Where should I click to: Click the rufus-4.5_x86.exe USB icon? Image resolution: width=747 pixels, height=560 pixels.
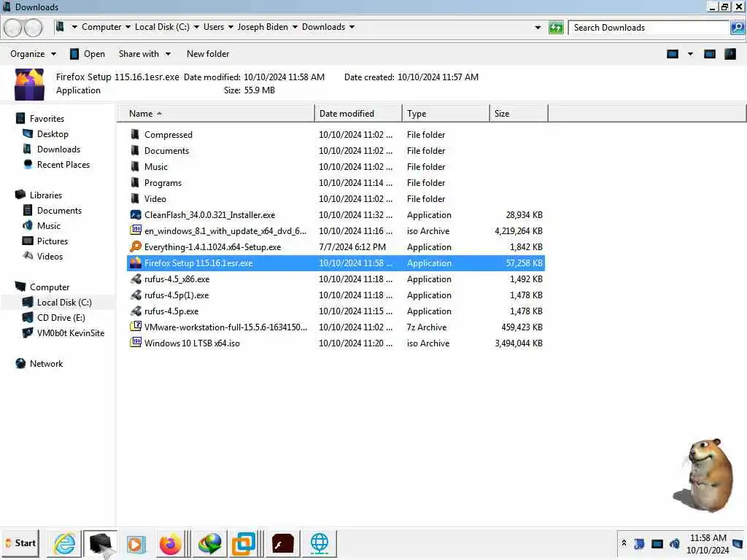tap(135, 279)
